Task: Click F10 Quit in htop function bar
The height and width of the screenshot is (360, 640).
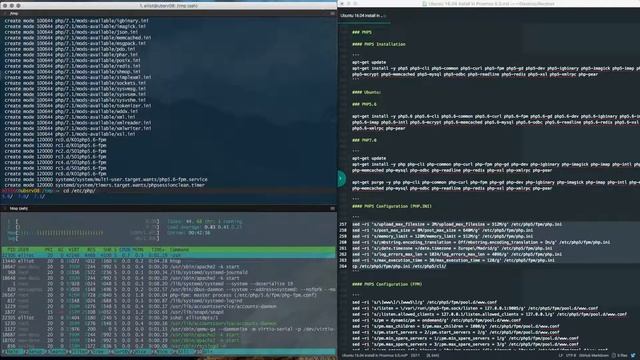Action: point(206,351)
